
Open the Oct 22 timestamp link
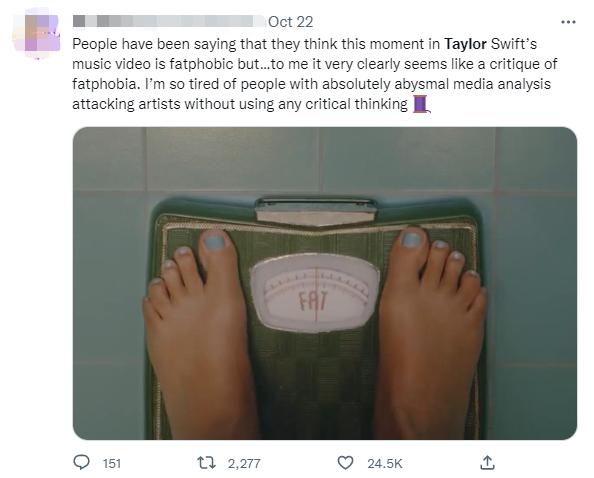point(291,22)
